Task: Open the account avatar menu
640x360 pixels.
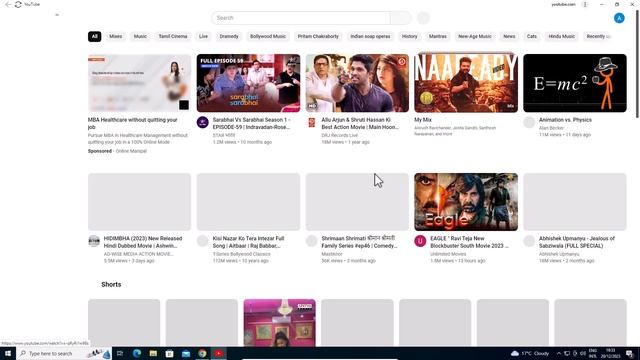Action: pyautogui.click(x=619, y=18)
